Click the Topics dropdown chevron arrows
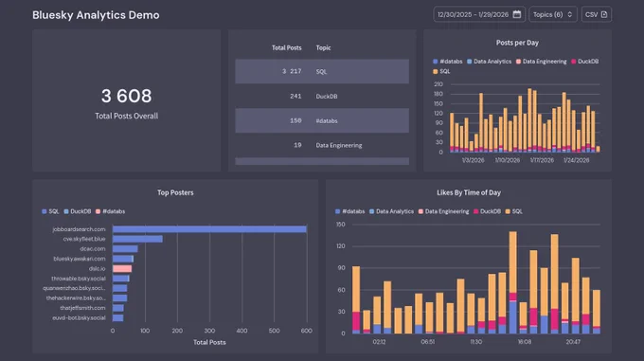Viewport: 644px width, 361px height. click(570, 14)
